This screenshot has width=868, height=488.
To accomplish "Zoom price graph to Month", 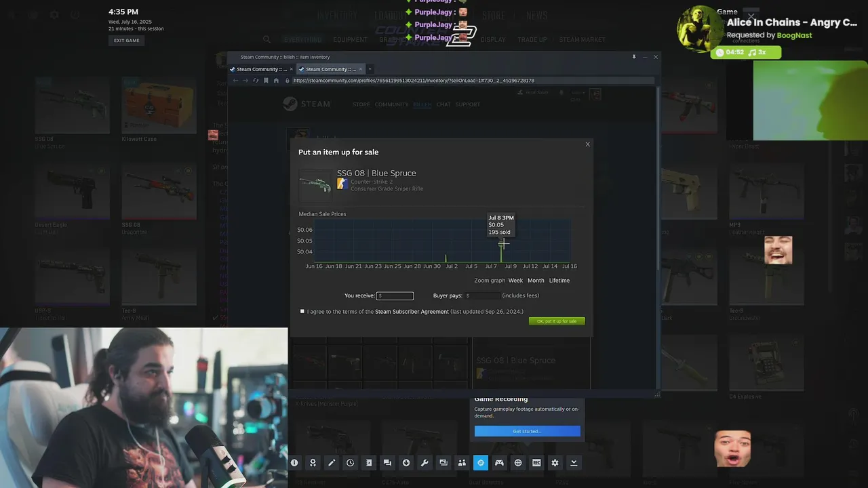I will (x=536, y=281).
